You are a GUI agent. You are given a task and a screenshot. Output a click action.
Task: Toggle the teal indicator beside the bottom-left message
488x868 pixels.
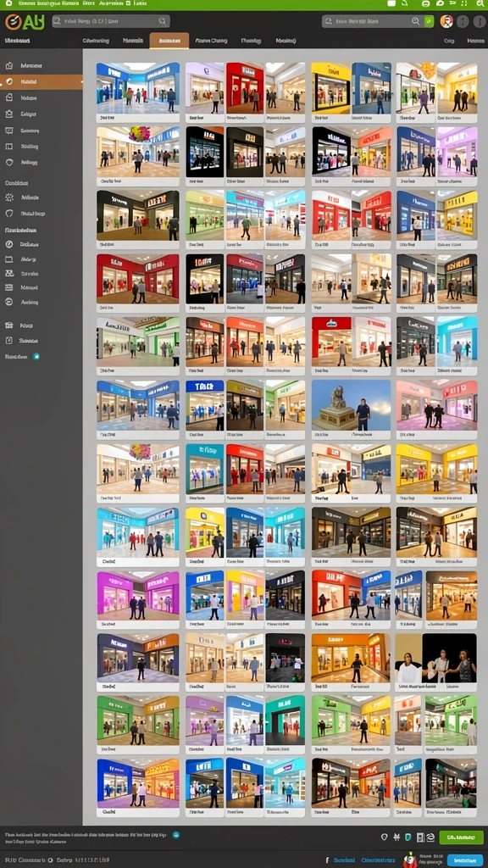pyautogui.click(x=176, y=834)
